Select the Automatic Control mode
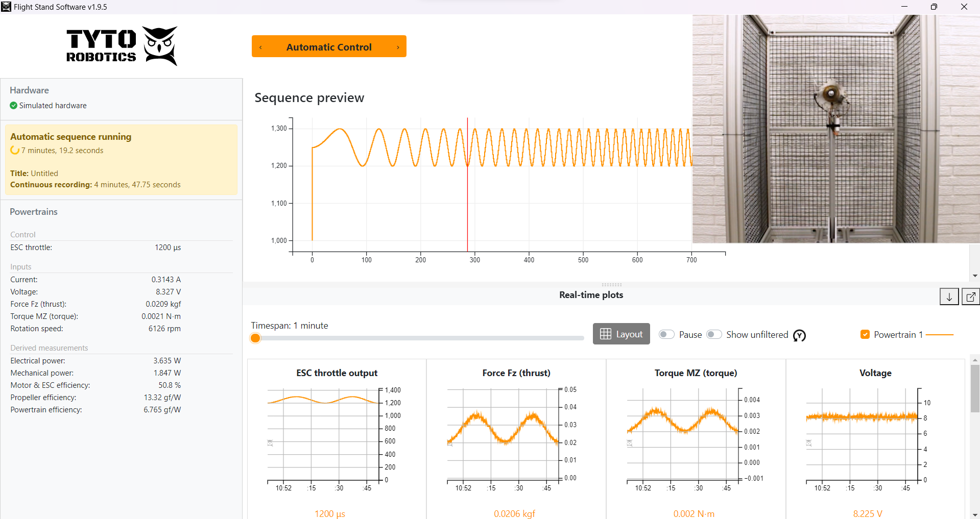 tap(329, 46)
